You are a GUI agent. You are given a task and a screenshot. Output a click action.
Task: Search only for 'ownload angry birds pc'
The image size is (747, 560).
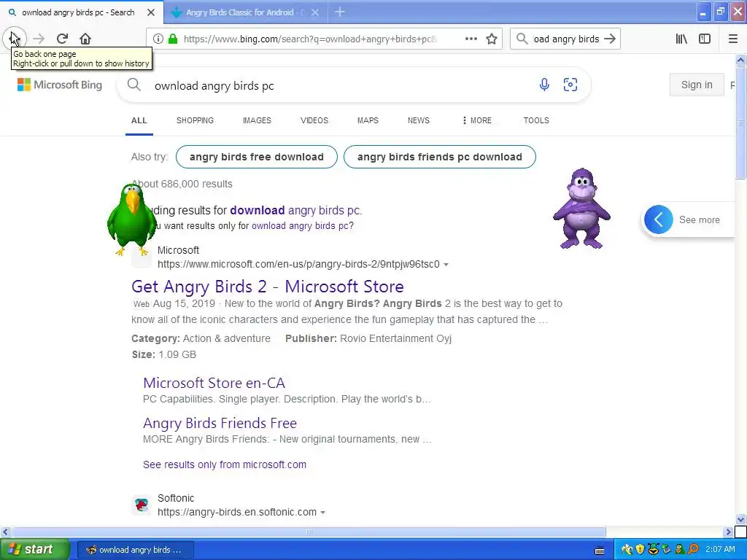[x=301, y=226]
